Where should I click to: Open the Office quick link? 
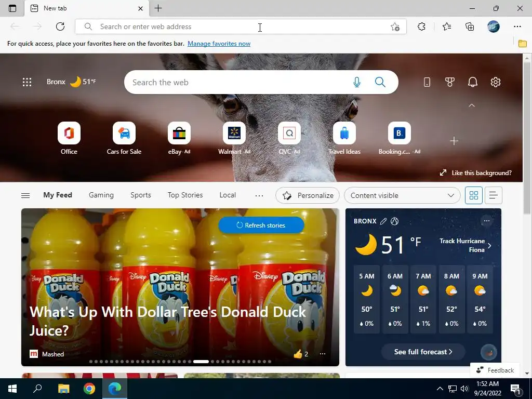[x=69, y=138]
